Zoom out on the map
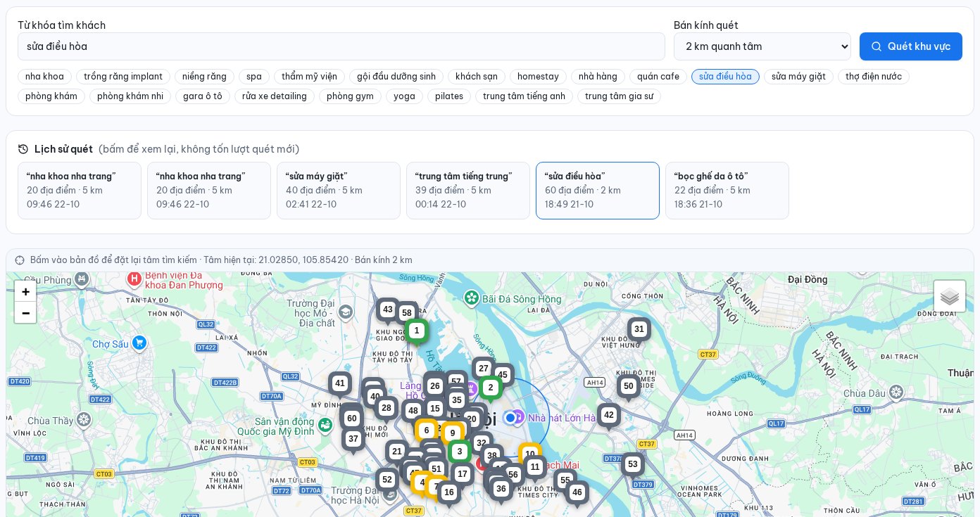Viewport: 980px width, 517px height. coord(25,312)
